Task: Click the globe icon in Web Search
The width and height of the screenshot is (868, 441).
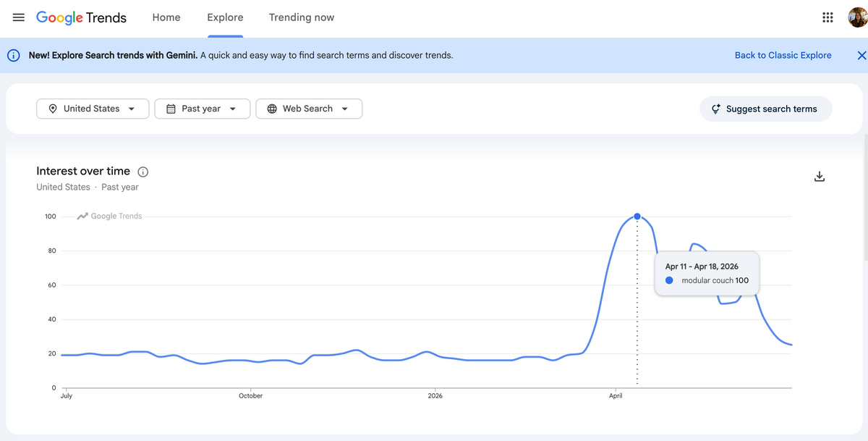Action: (272, 109)
